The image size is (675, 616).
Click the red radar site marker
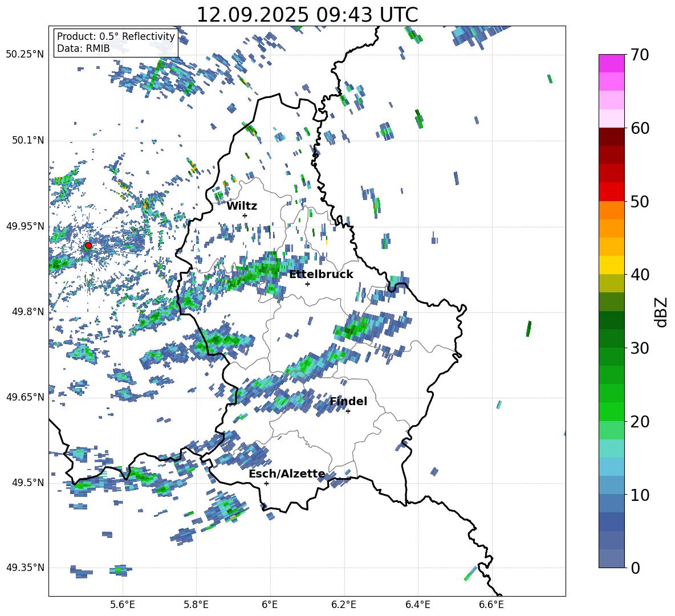point(88,245)
